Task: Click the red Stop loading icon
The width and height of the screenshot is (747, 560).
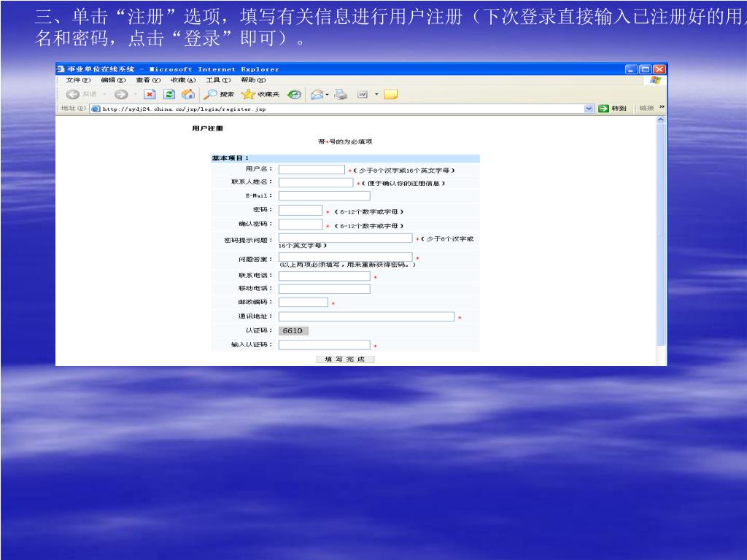Action: pos(150,94)
